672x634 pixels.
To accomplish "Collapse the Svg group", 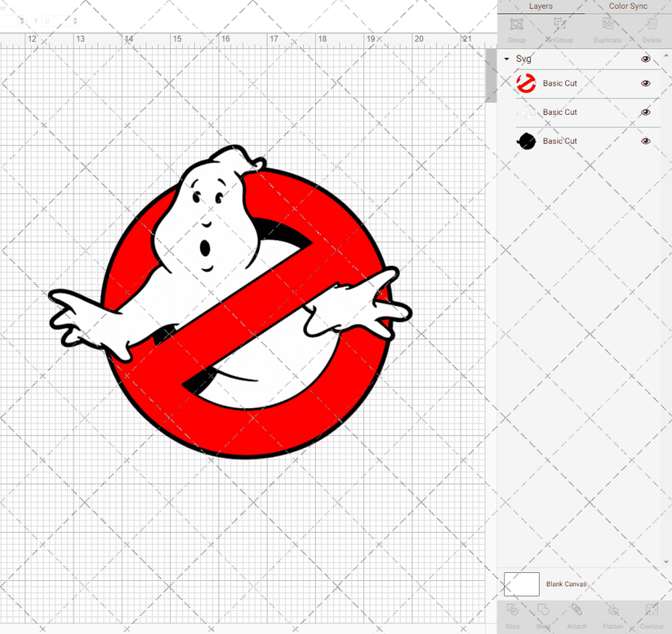I will 508,59.
